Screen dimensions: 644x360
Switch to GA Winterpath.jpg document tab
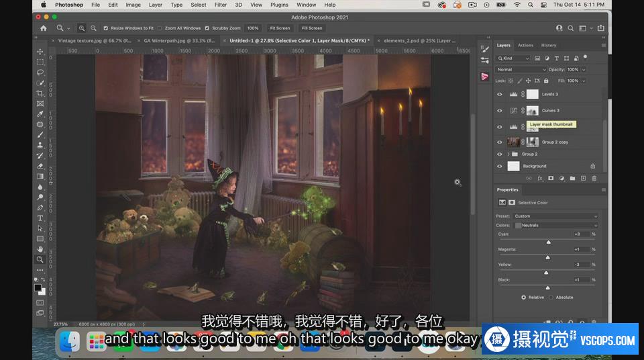point(179,41)
